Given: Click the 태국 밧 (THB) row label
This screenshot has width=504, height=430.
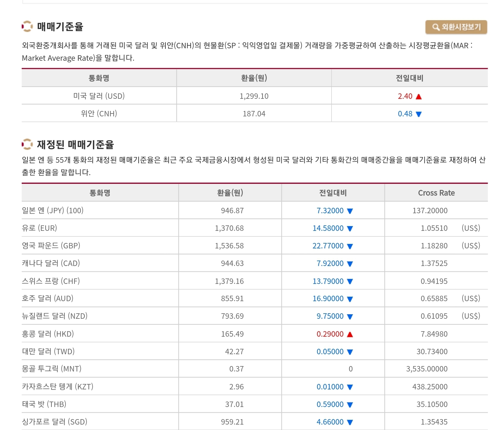Looking at the screenshot, I should coord(44,404).
